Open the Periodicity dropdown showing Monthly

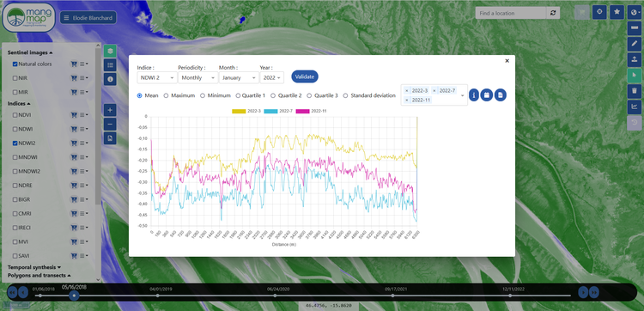(198, 77)
